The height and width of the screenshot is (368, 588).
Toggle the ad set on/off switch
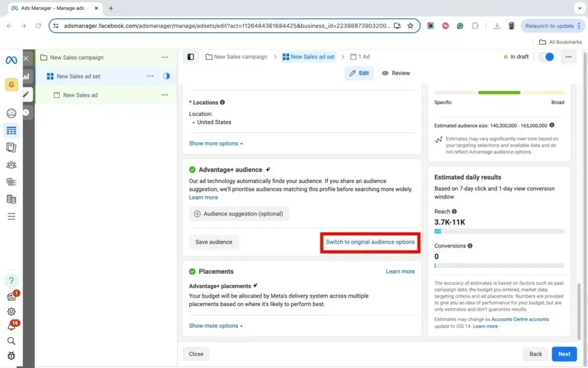tap(547, 57)
